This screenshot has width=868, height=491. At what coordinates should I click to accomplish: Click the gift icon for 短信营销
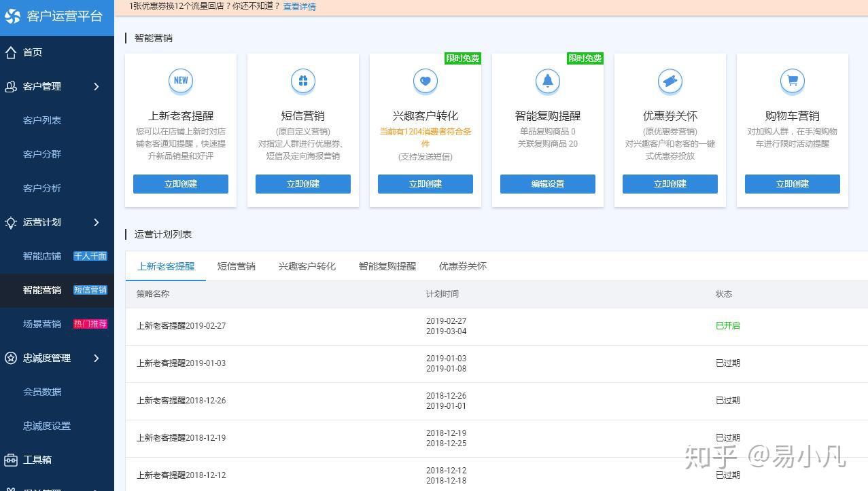coord(303,81)
